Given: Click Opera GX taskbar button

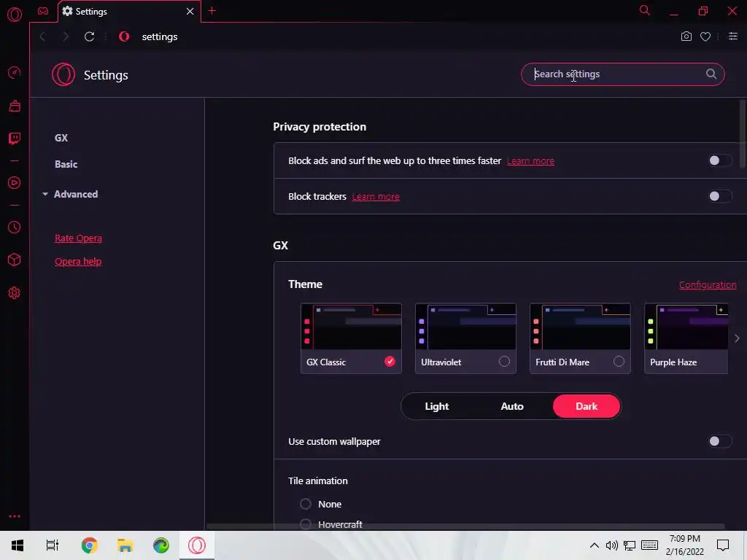Looking at the screenshot, I should (x=197, y=545).
